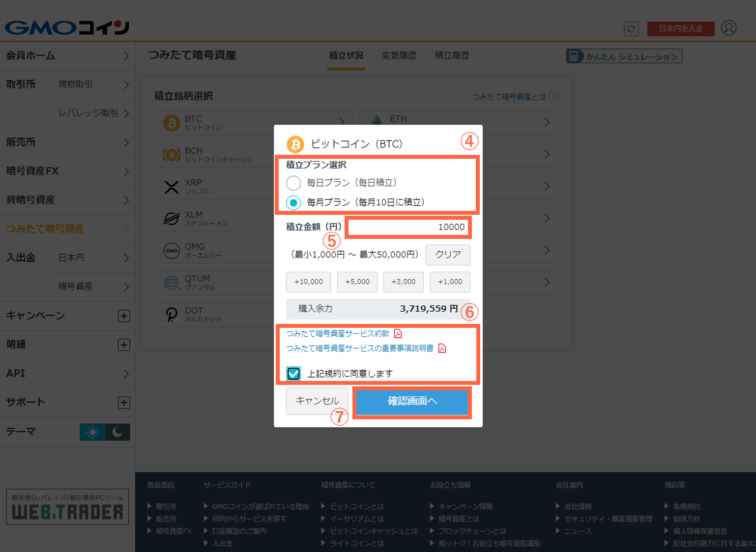The width and height of the screenshot is (756, 552).
Task: Click かんたんシミュレーション button
Action: tap(624, 56)
